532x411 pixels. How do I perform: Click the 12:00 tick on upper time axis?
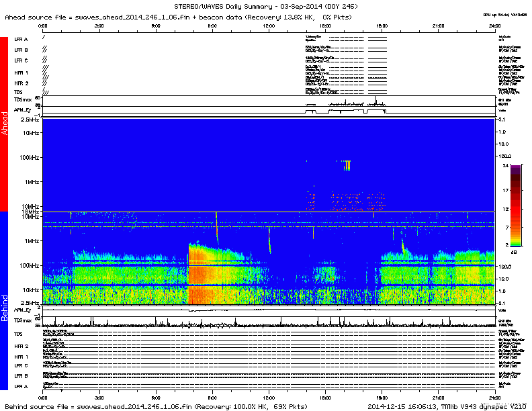tap(269, 26)
